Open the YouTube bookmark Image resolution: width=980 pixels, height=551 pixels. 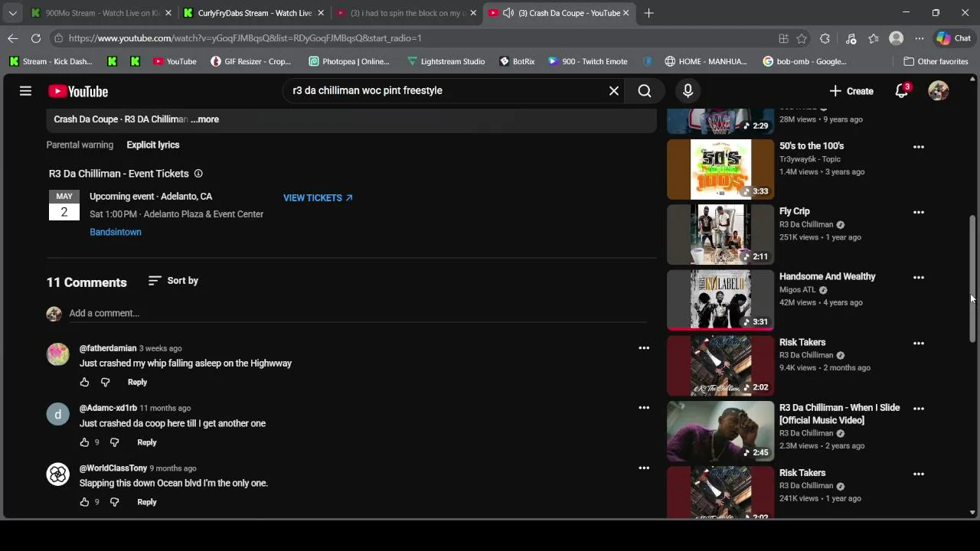click(175, 61)
